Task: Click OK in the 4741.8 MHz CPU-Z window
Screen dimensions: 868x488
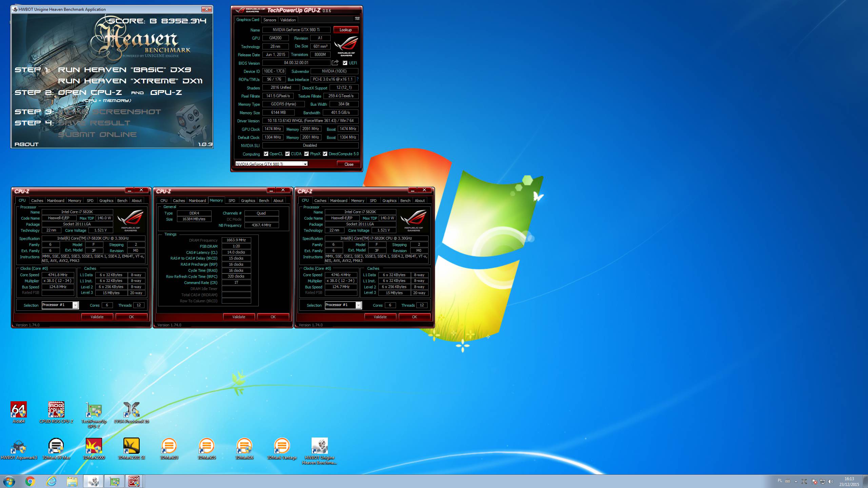Action: click(x=131, y=317)
